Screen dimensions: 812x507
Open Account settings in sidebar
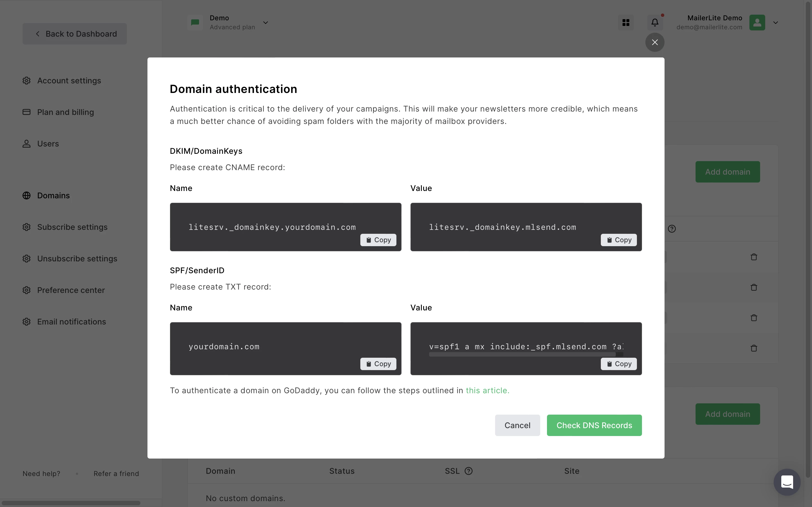click(69, 81)
